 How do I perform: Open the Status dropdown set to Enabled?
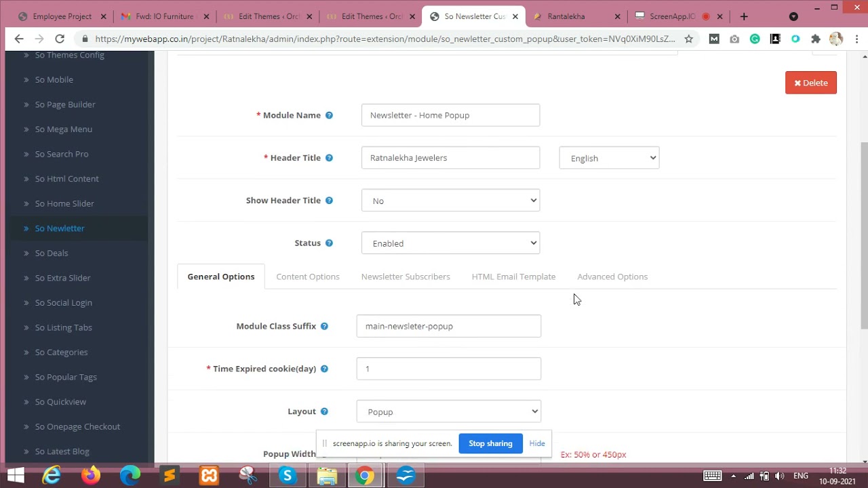(x=450, y=243)
